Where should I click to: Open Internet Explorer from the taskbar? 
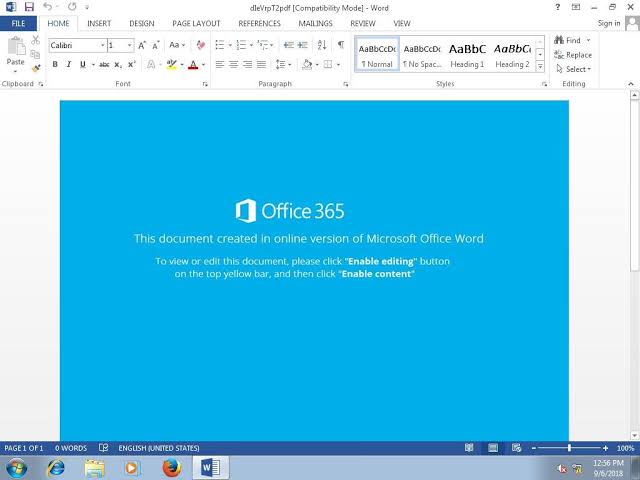(56, 468)
